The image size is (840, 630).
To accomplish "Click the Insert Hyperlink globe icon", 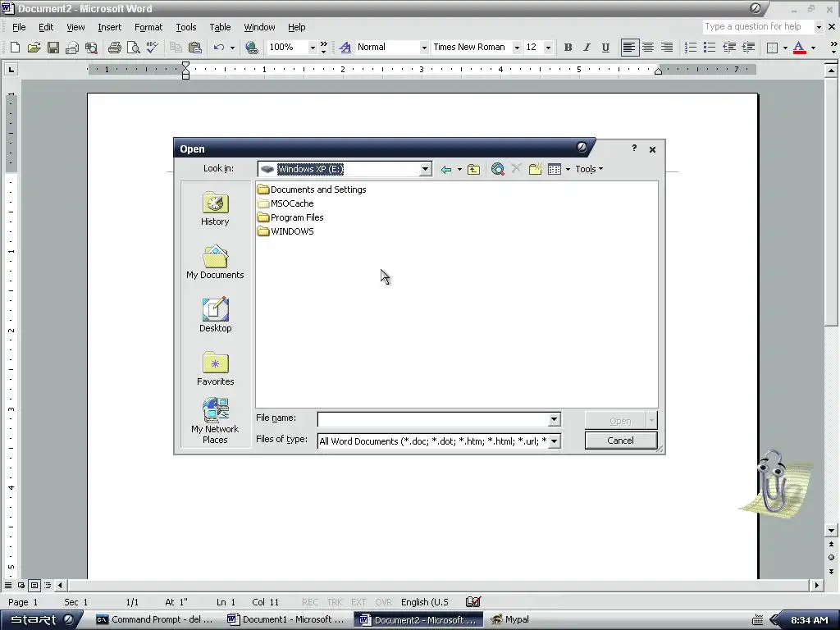I will (251, 48).
